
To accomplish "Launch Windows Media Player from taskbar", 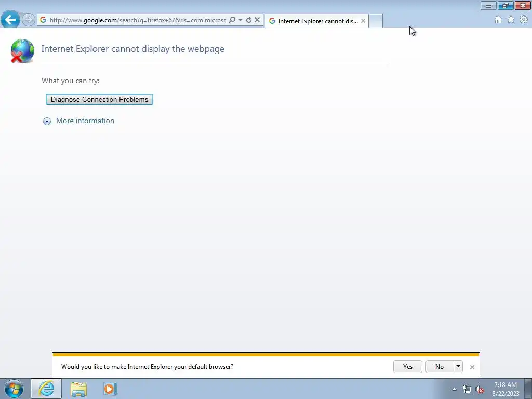I will tap(110, 389).
